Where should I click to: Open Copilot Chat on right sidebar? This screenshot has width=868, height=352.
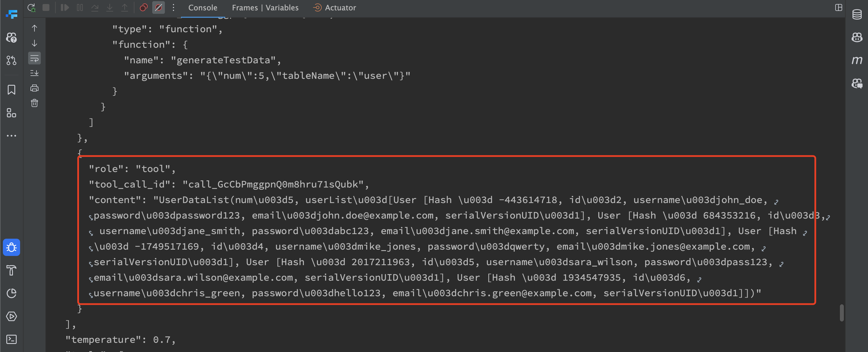[857, 83]
